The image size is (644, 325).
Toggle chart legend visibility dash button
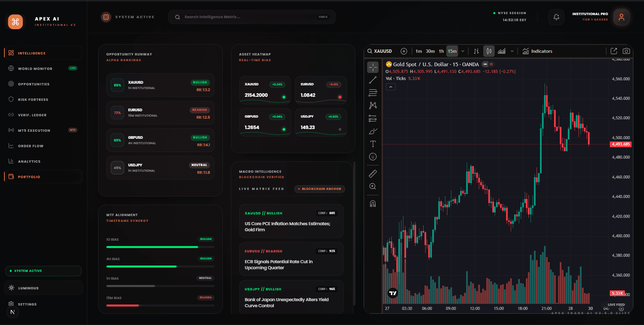[485, 64]
